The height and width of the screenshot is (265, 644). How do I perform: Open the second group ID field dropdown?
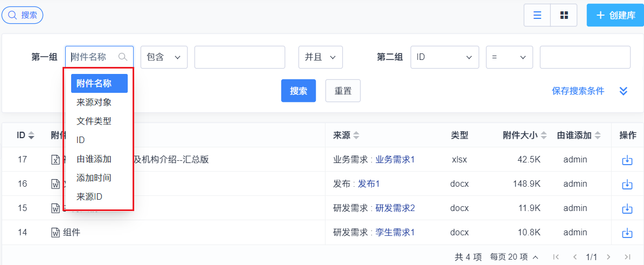coord(445,57)
